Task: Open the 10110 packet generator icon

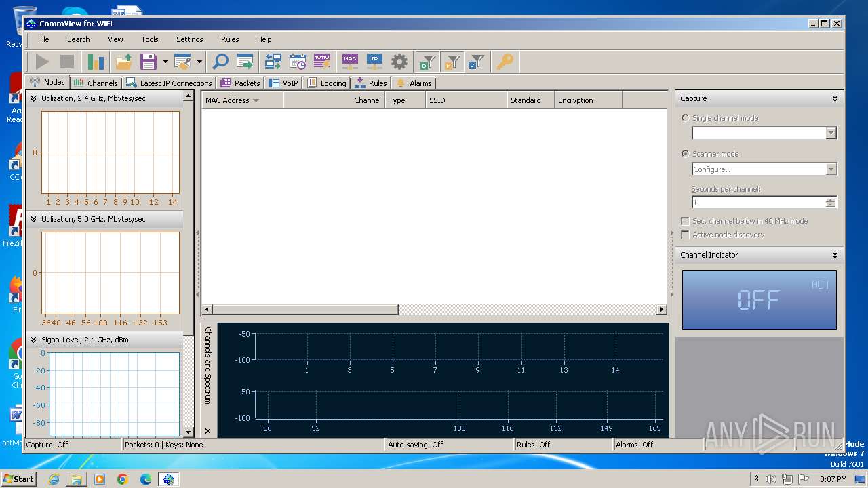Action: pyautogui.click(x=322, y=62)
